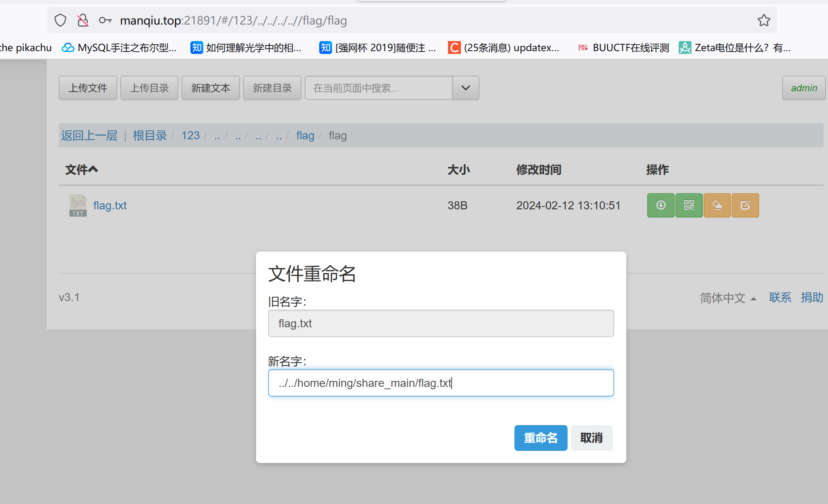This screenshot has height=504, width=828.
Task: Click the 返回上一层 link
Action: [x=89, y=135]
